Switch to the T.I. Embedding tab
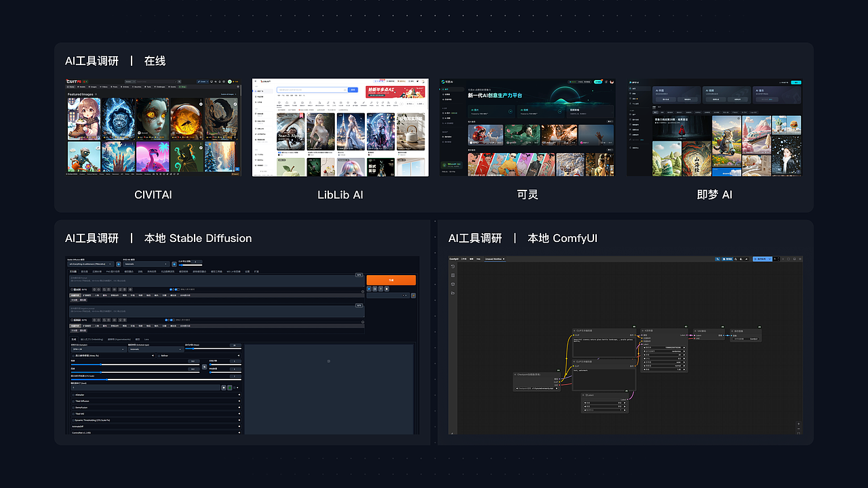Image resolution: width=868 pixels, height=488 pixels. coord(92,340)
